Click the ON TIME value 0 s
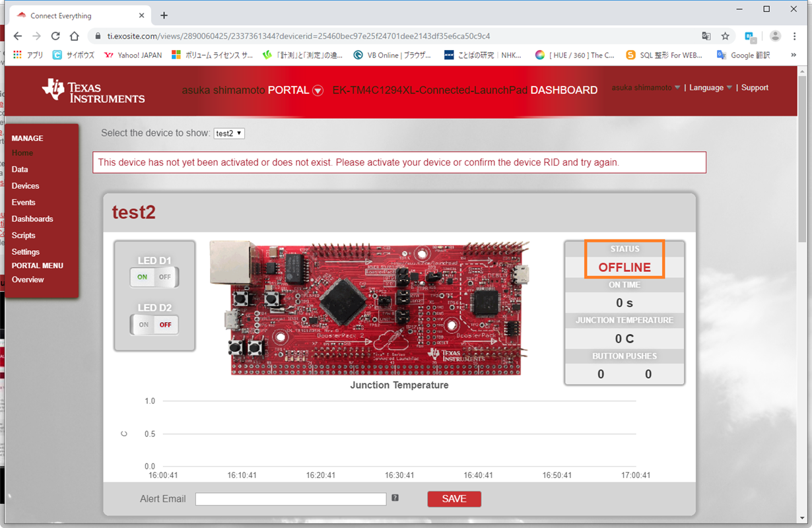The image size is (812, 528). [625, 303]
